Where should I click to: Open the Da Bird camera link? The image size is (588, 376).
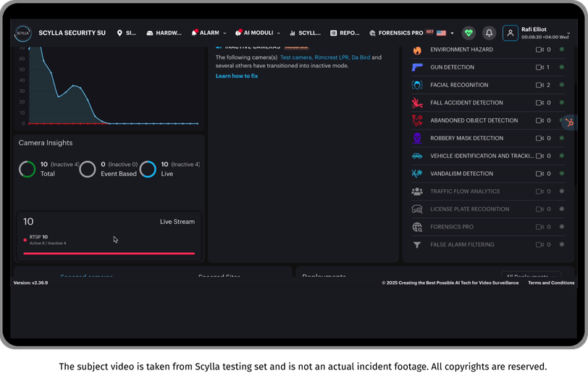[x=361, y=57]
